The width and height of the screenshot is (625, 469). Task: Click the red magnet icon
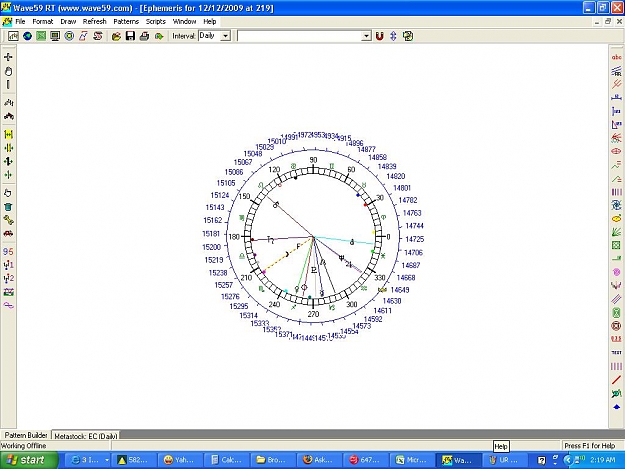[x=379, y=36]
